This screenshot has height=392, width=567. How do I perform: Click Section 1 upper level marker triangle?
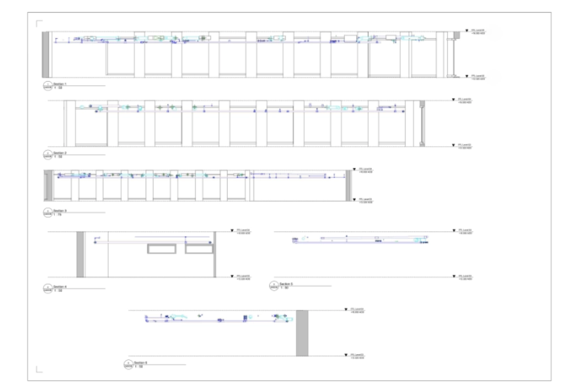coord(466,31)
